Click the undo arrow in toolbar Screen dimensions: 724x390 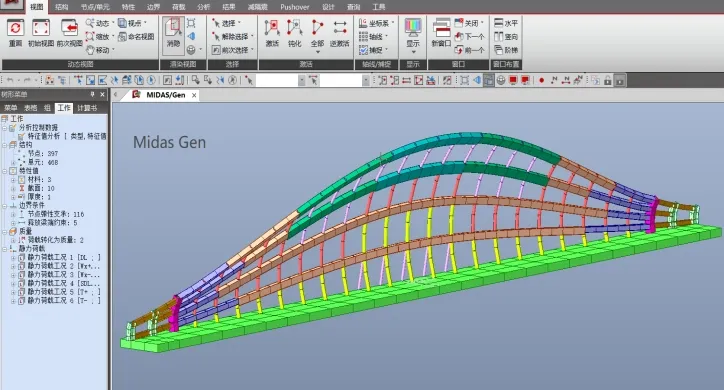(x=10, y=80)
